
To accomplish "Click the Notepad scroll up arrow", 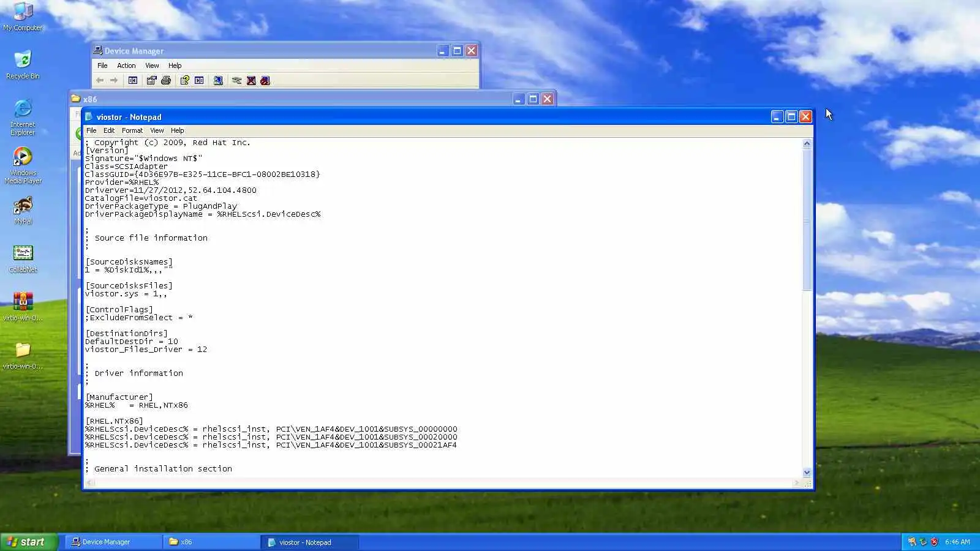I will [x=807, y=143].
